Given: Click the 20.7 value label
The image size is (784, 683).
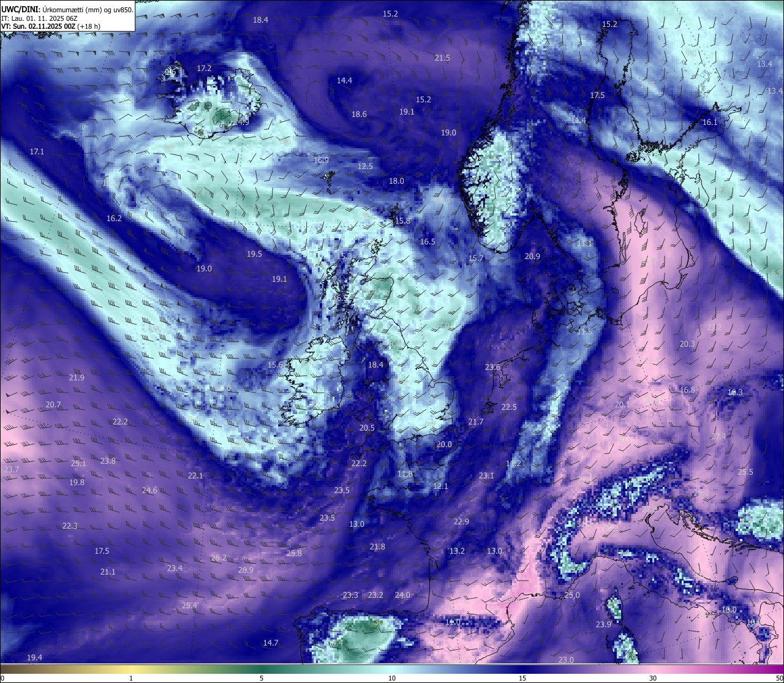Looking at the screenshot, I should click(53, 404).
